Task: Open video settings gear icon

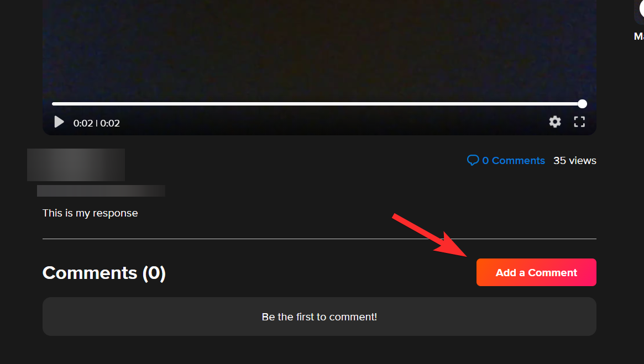Action: pos(555,122)
